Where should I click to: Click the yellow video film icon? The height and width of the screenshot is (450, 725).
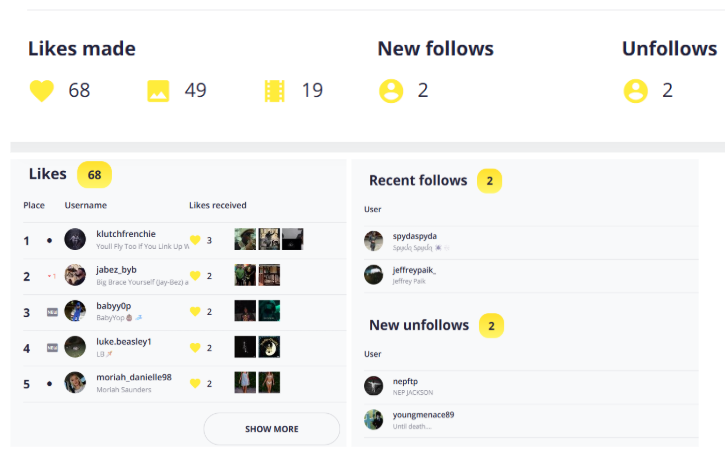[x=275, y=91]
